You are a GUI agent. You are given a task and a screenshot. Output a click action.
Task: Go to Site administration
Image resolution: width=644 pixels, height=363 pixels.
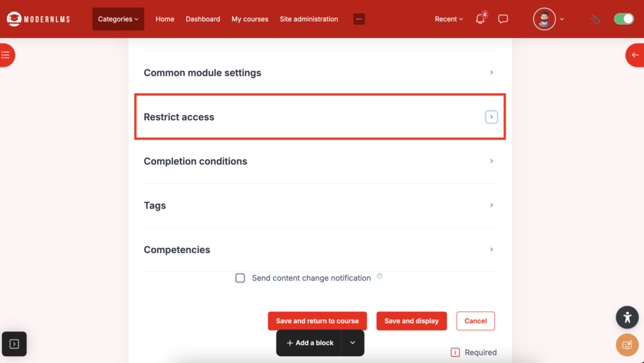tap(309, 20)
